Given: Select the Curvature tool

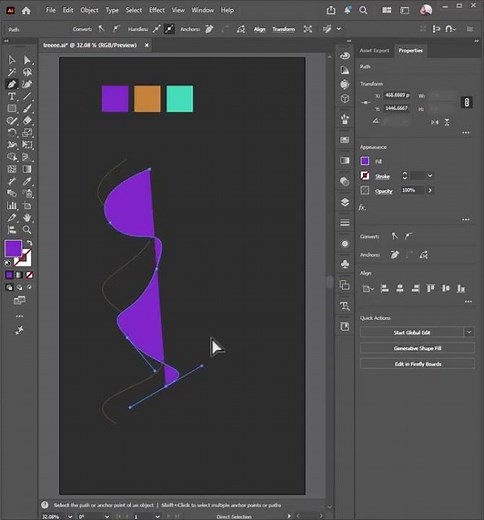Looking at the screenshot, I should (27, 84).
